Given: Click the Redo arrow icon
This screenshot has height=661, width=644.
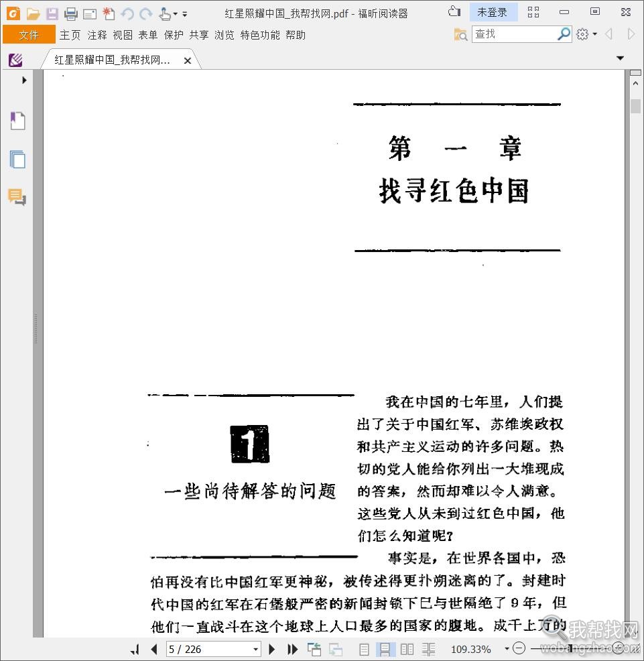Looking at the screenshot, I should tap(146, 14).
